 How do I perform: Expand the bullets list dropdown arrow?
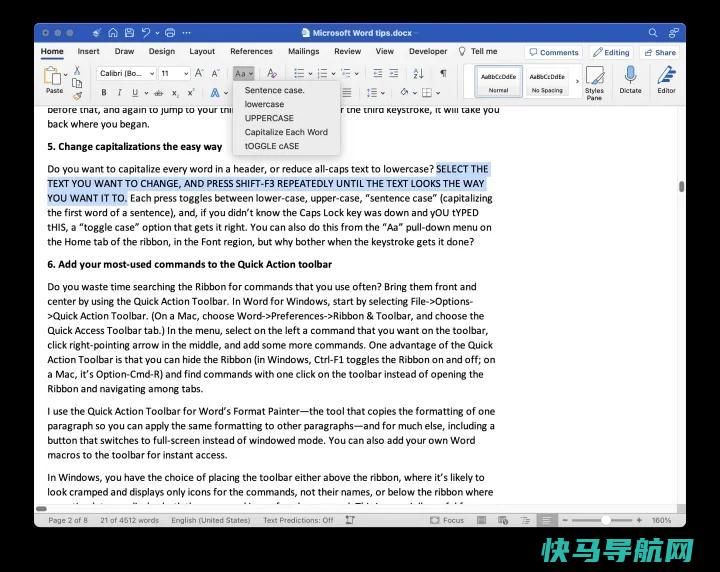pyautogui.click(x=310, y=73)
